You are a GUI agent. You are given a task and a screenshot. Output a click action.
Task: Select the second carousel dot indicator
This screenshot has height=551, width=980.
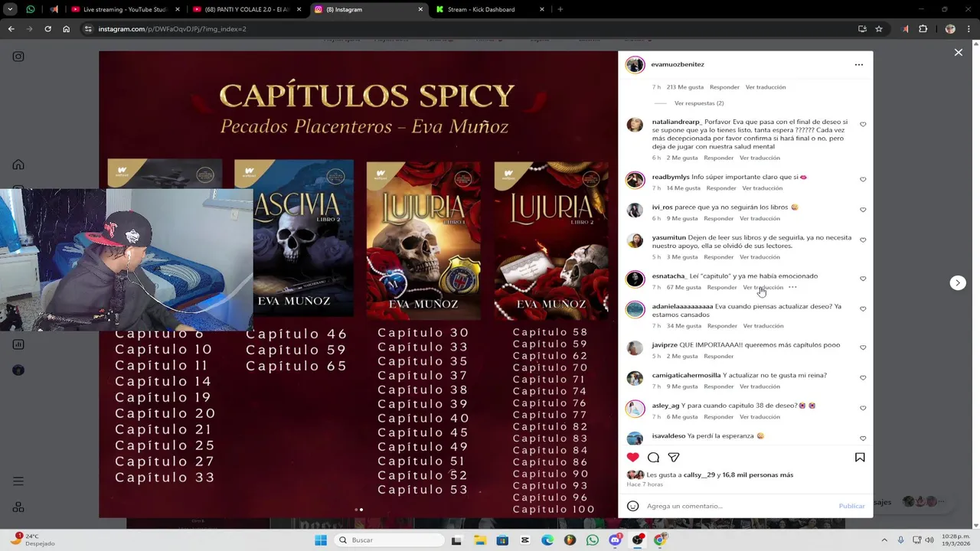tap(361, 510)
